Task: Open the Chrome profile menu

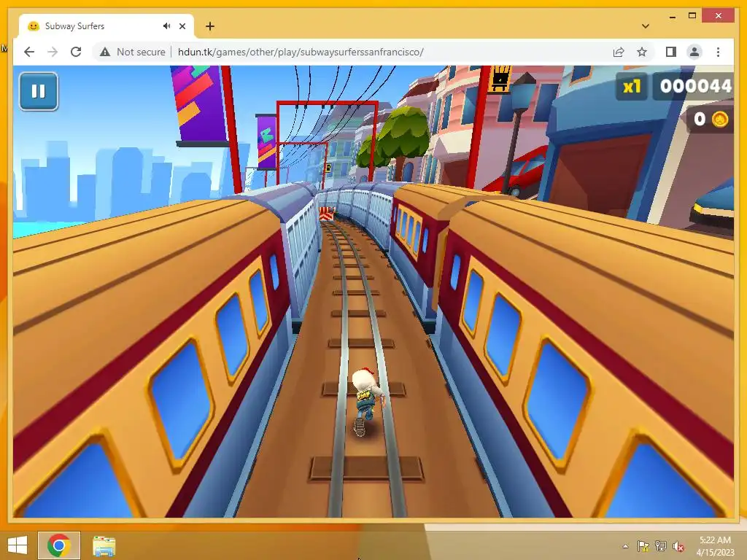Action: point(694,52)
